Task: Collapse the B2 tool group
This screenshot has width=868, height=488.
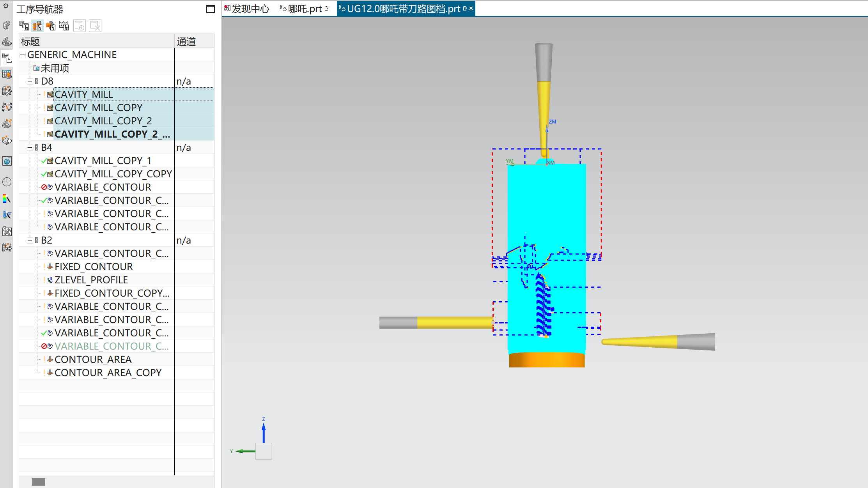Action: click(30, 240)
